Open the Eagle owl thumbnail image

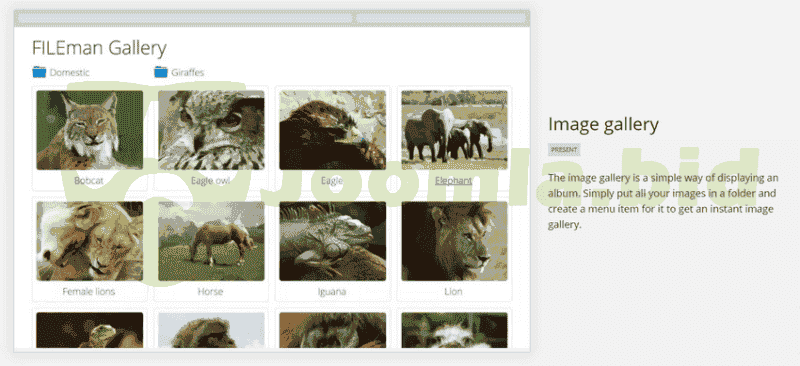[211, 130]
